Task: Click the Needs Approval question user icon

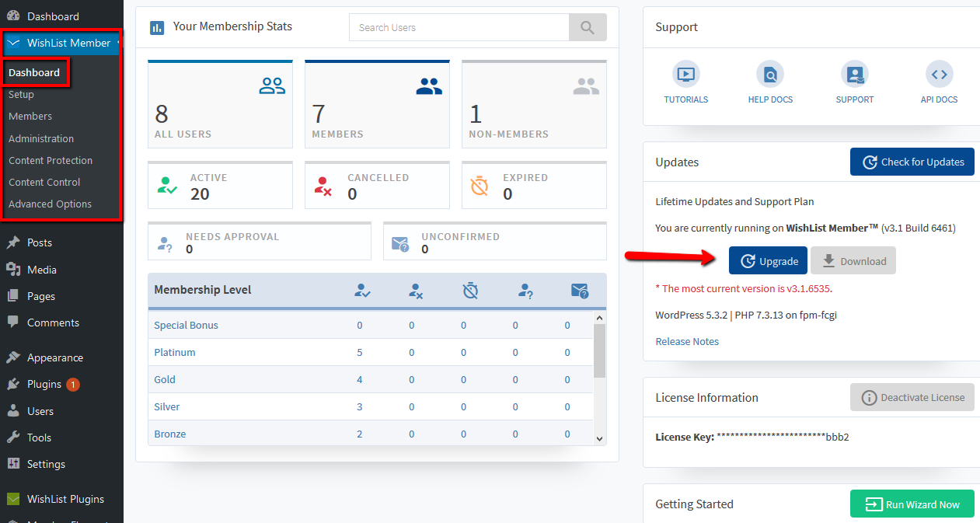Action: [x=165, y=244]
